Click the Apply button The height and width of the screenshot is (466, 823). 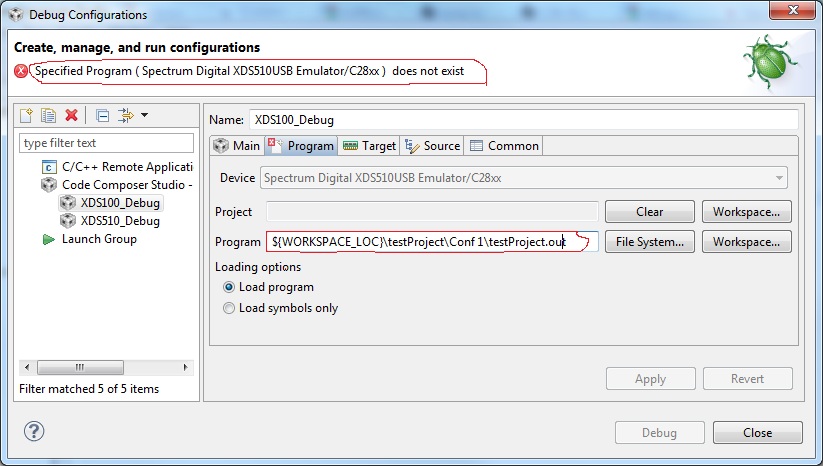coord(651,379)
